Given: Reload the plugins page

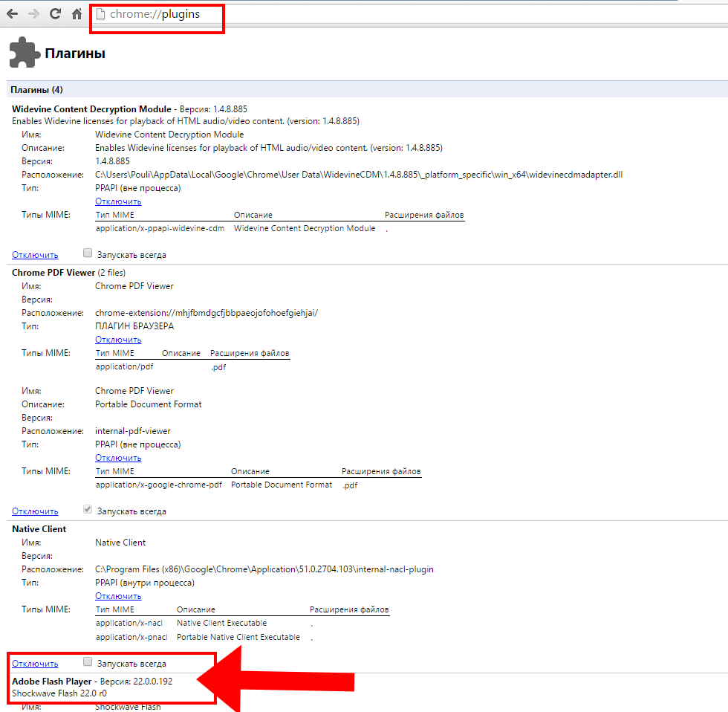Looking at the screenshot, I should (55, 14).
